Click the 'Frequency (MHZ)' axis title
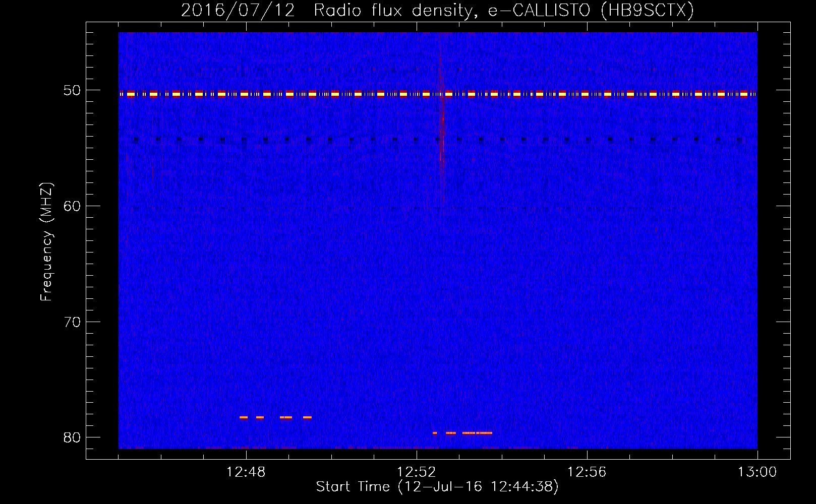This screenshot has width=816, height=504. 46,242
